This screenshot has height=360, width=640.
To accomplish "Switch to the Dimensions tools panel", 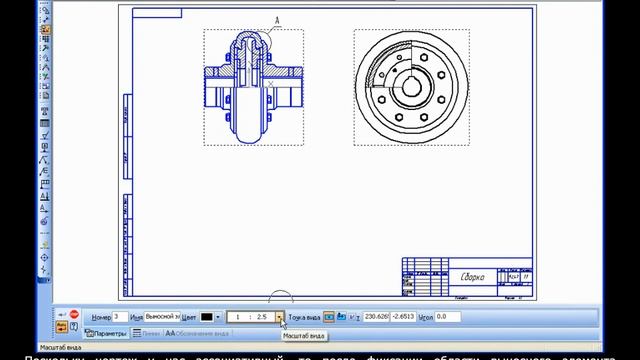I will 45,20.
